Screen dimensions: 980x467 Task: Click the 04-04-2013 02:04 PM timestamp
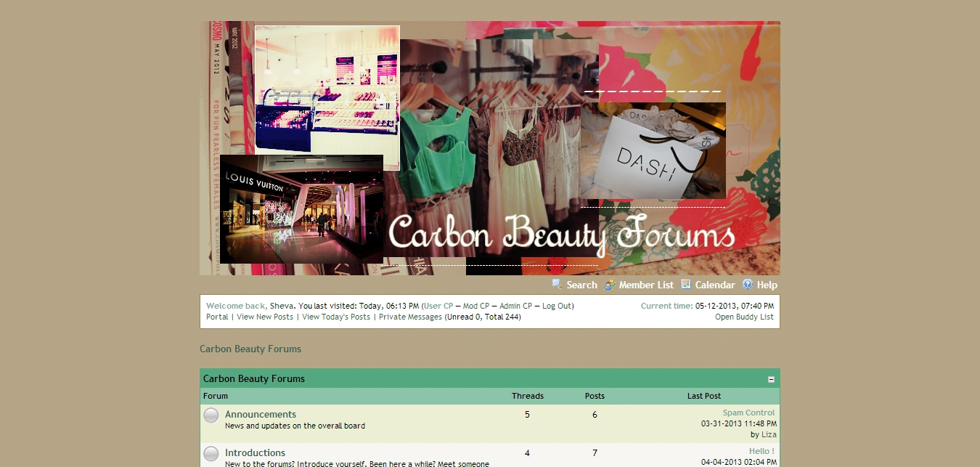(x=739, y=462)
